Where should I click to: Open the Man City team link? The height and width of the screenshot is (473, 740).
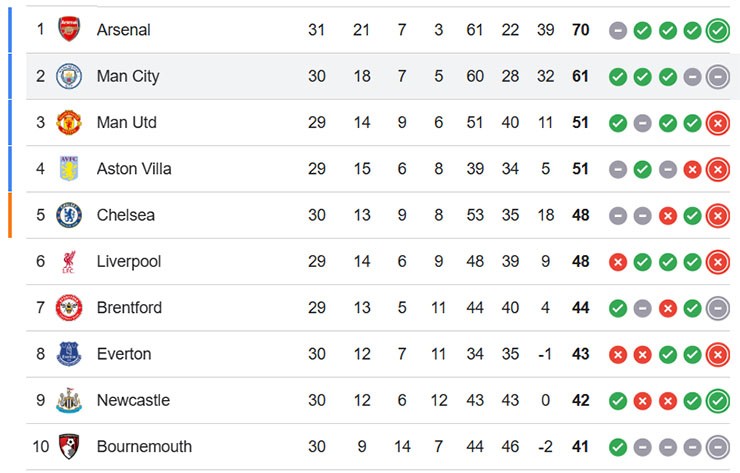click(x=127, y=76)
